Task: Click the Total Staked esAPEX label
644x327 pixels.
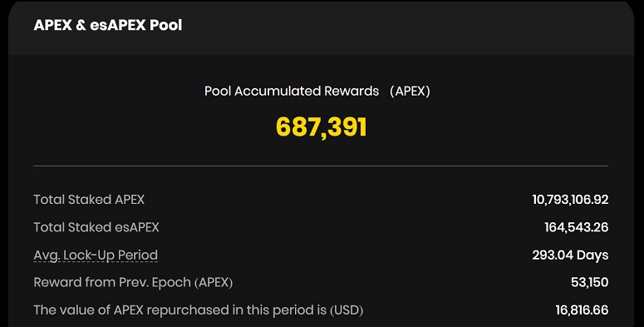Action: click(96, 227)
